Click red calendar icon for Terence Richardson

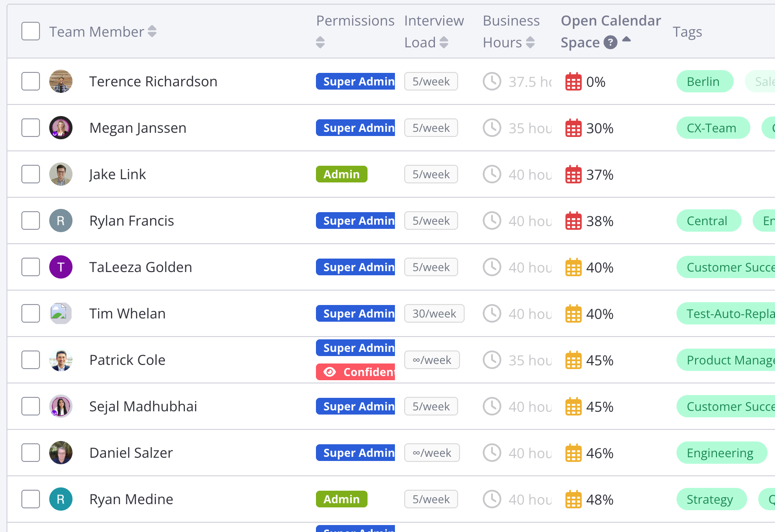point(573,82)
